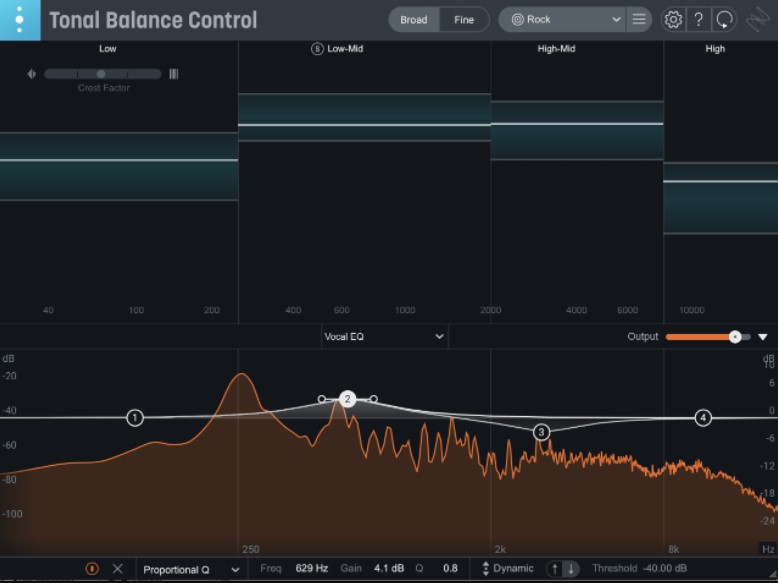Image resolution: width=778 pixels, height=583 pixels.
Task: Select upward dynamic direction arrow
Action: click(555, 569)
